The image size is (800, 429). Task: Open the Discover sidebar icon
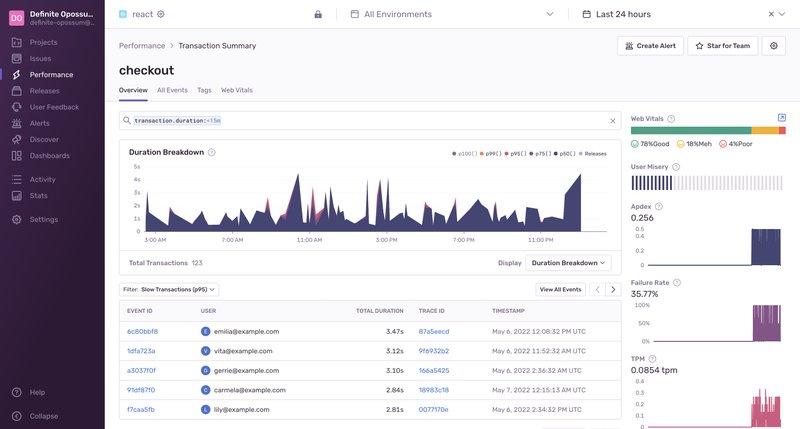(x=17, y=139)
